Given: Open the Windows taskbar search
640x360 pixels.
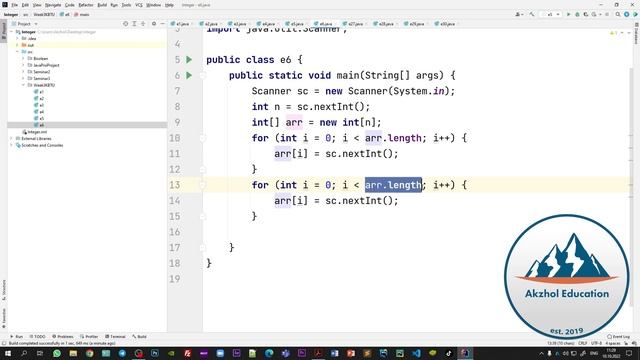Looking at the screenshot, I should pos(24,353).
